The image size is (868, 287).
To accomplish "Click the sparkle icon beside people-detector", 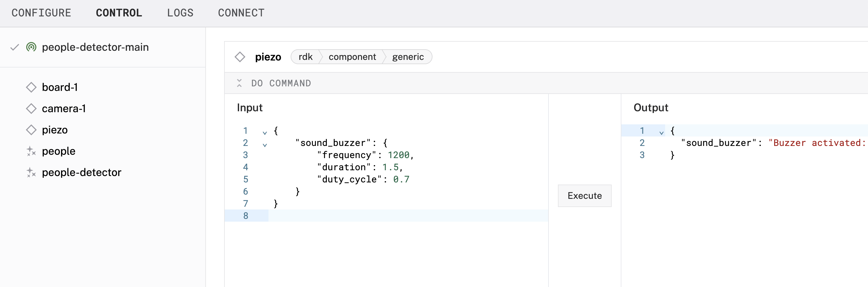I will coord(31,172).
